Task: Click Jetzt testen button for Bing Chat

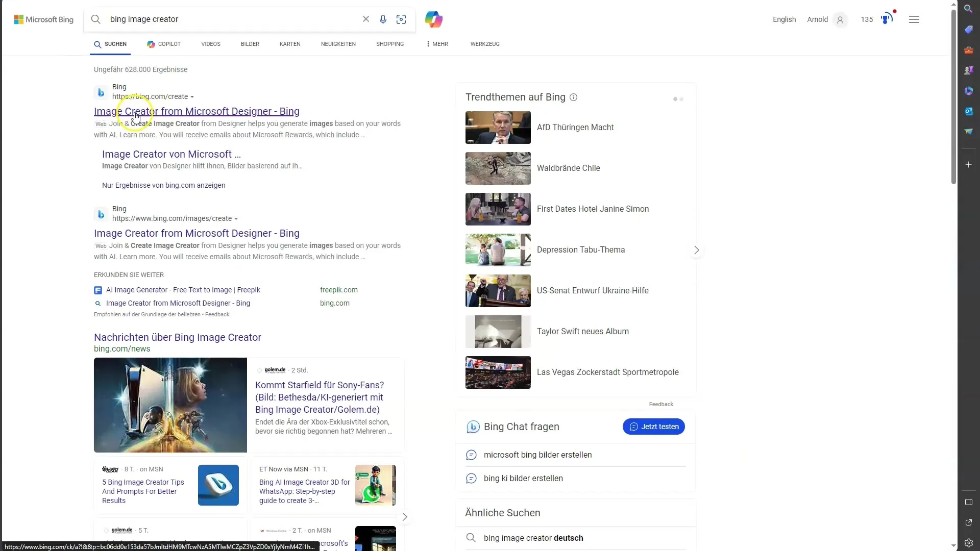Action: coord(653,427)
